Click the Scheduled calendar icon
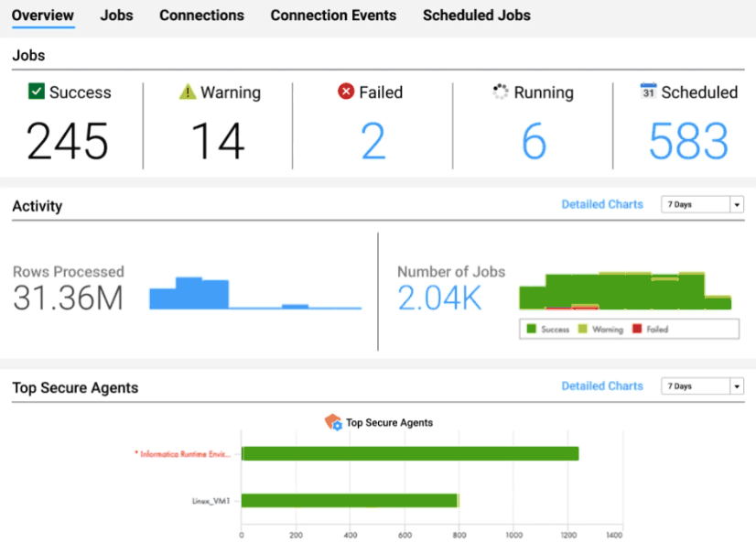The image size is (756, 543). click(x=648, y=91)
